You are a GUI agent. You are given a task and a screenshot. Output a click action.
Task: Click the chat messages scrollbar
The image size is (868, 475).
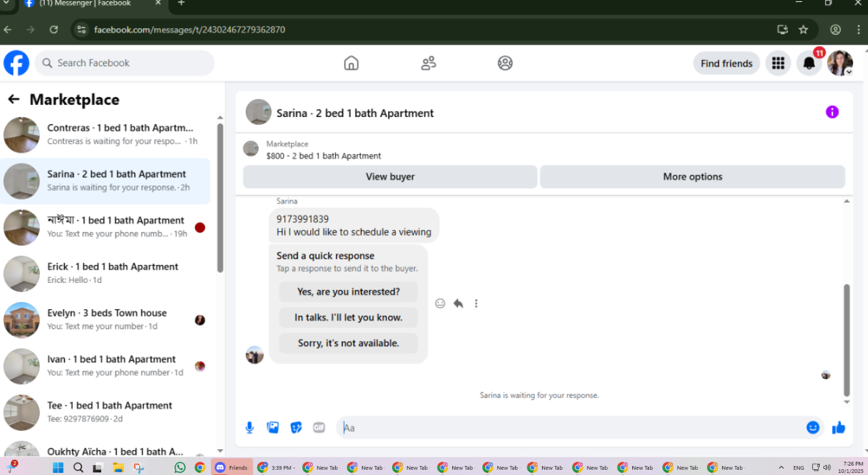pos(847,340)
